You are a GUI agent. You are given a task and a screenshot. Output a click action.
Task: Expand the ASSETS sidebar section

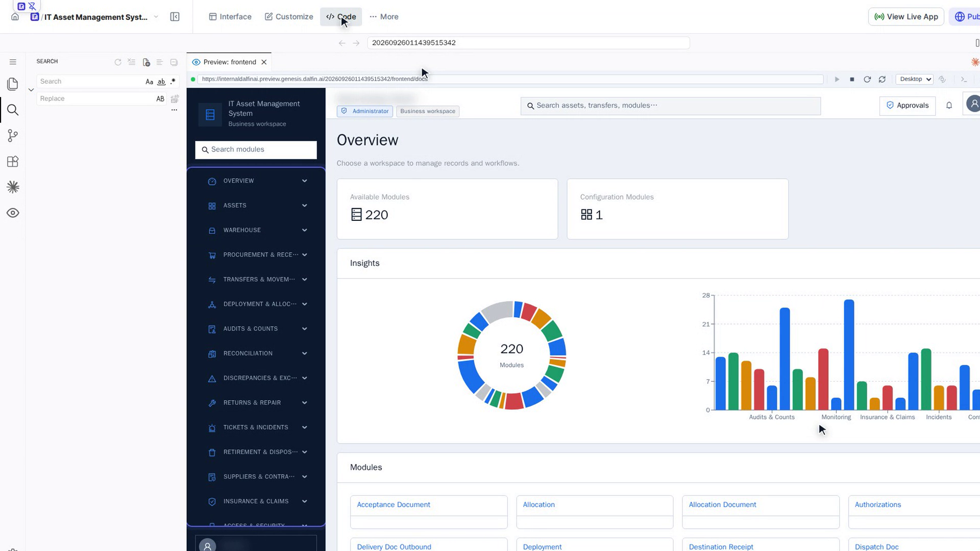256,206
